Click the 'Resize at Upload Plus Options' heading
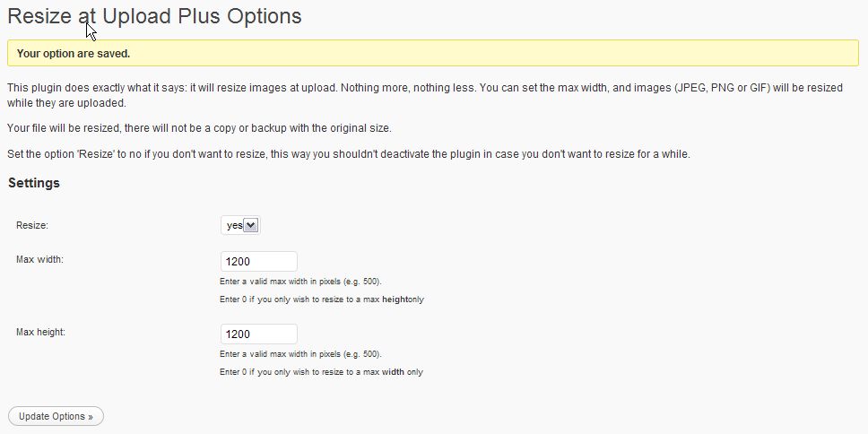The height and width of the screenshot is (434, 868). coord(154,16)
